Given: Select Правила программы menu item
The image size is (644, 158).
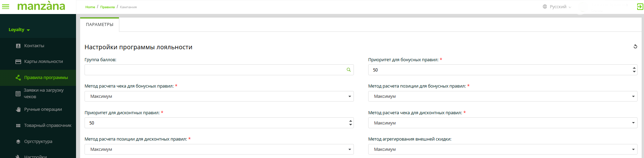Looking at the screenshot, I should coord(46,78).
